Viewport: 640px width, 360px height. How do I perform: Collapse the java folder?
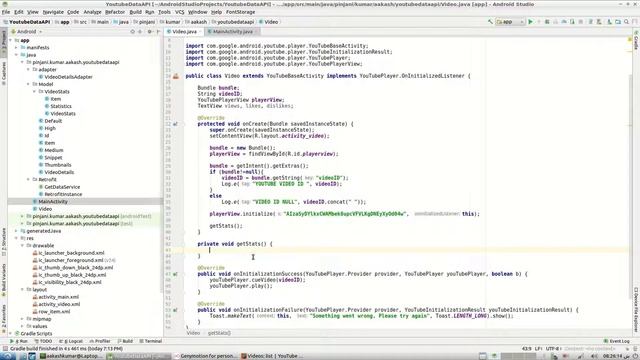(17, 55)
